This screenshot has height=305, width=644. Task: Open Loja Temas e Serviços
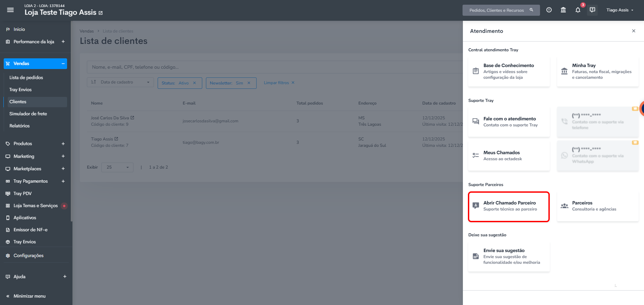pos(36,205)
